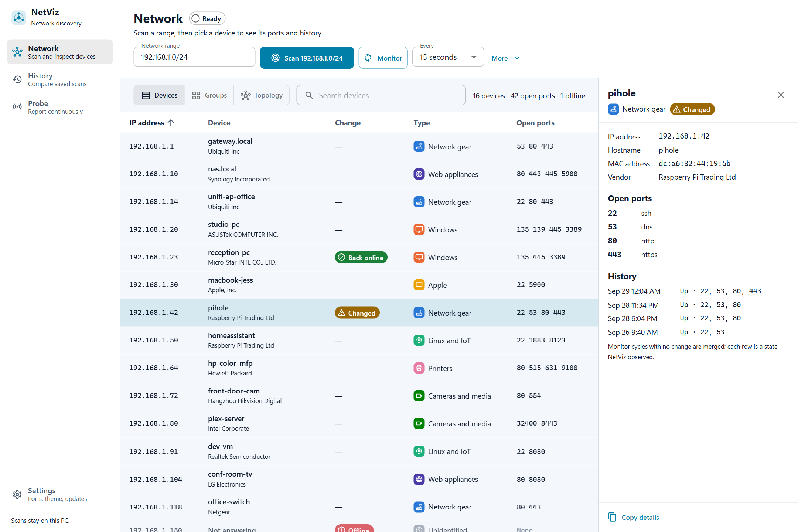Sort by the IP address column
The height and width of the screenshot is (532, 798).
(151, 123)
